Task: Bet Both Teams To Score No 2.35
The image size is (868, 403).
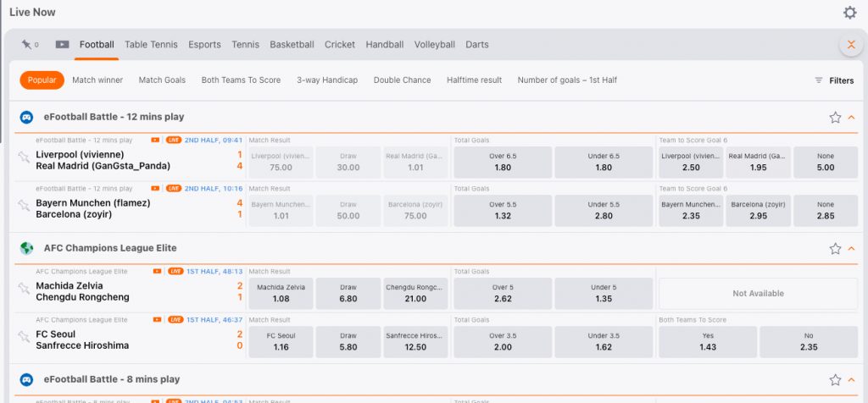Action: 809,342
